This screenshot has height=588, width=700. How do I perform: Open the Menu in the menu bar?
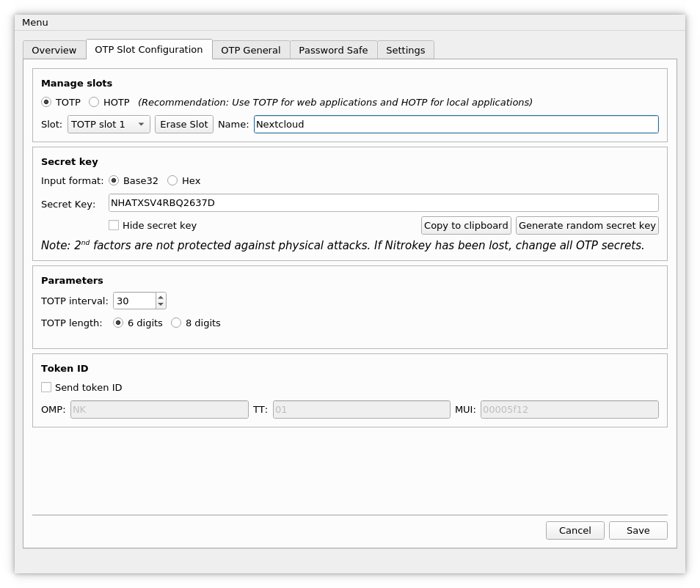click(x=34, y=22)
